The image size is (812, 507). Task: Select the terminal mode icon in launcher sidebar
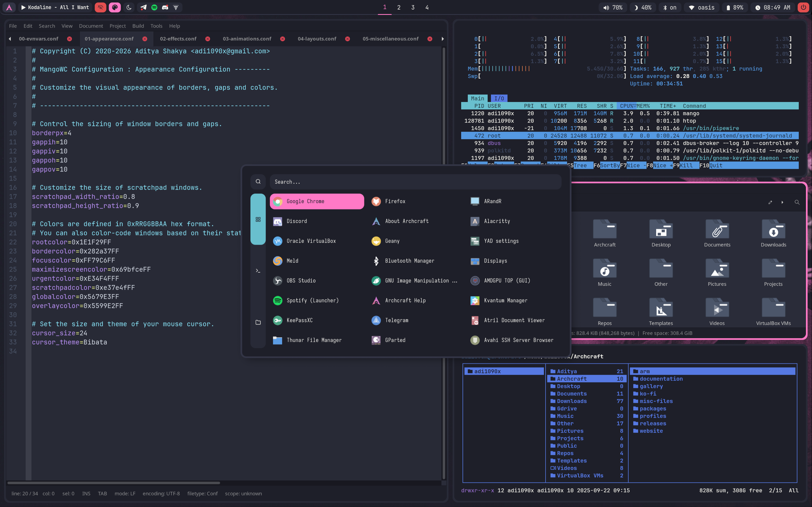pos(258,271)
